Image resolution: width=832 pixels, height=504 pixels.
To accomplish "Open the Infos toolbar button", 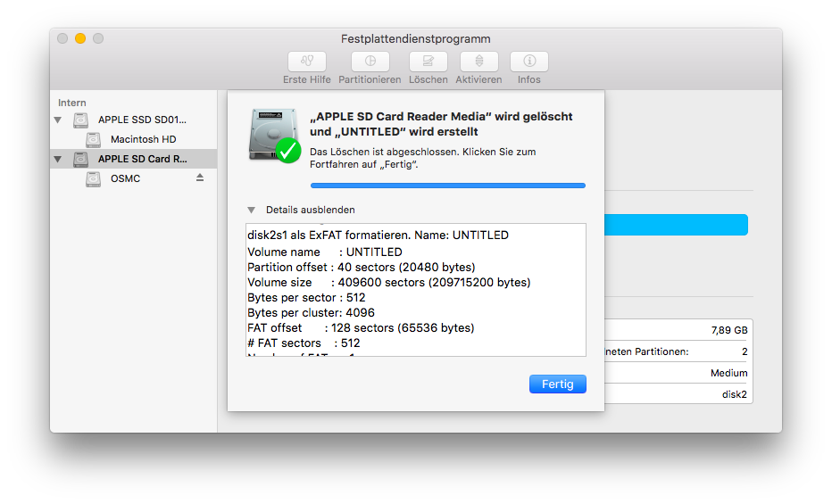I will tap(529, 62).
